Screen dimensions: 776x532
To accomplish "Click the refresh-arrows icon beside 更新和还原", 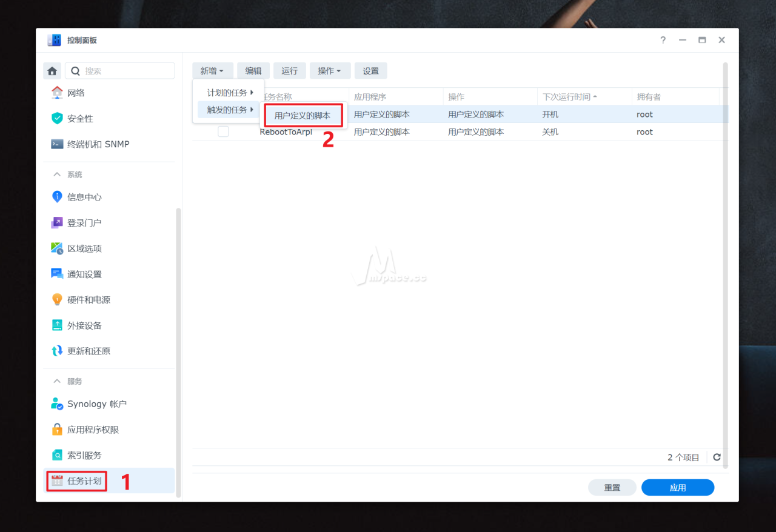I will pos(57,351).
